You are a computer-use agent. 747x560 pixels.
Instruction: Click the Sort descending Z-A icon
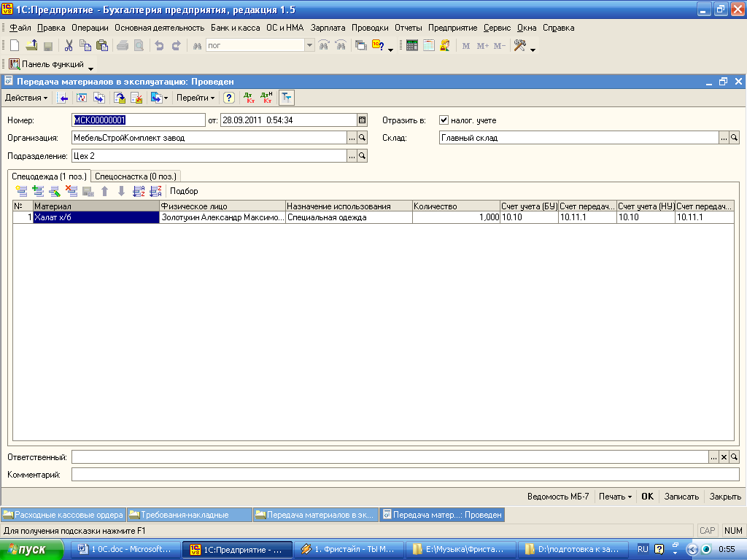coord(155,192)
